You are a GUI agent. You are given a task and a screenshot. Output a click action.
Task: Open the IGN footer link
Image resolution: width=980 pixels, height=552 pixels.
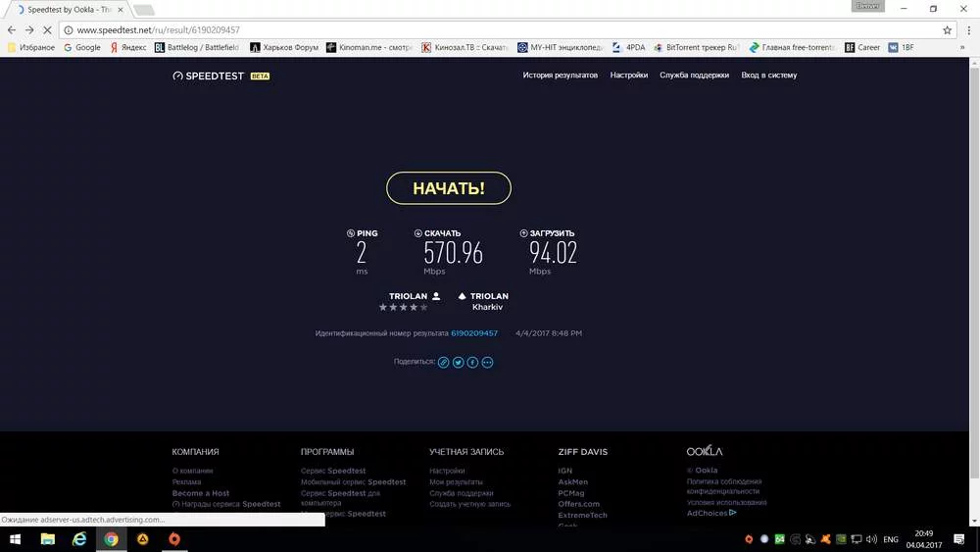point(565,471)
